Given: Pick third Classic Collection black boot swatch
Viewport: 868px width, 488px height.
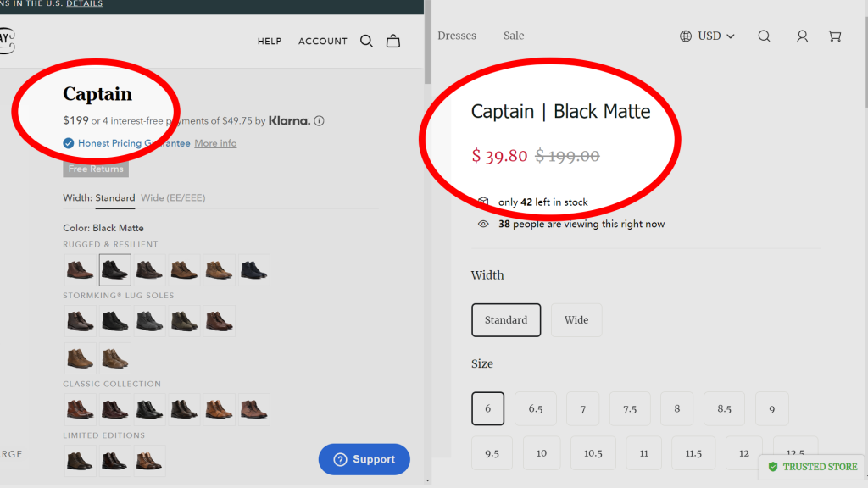Looking at the screenshot, I should 149,409.
